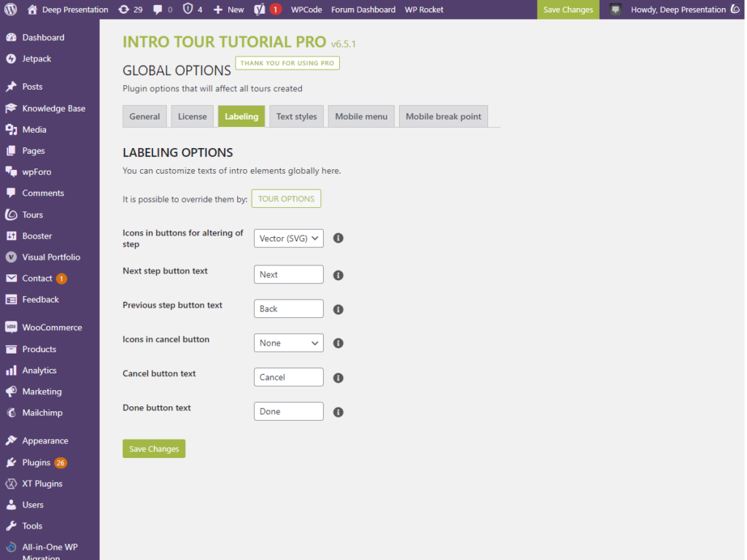Show info for Done button text

(338, 413)
